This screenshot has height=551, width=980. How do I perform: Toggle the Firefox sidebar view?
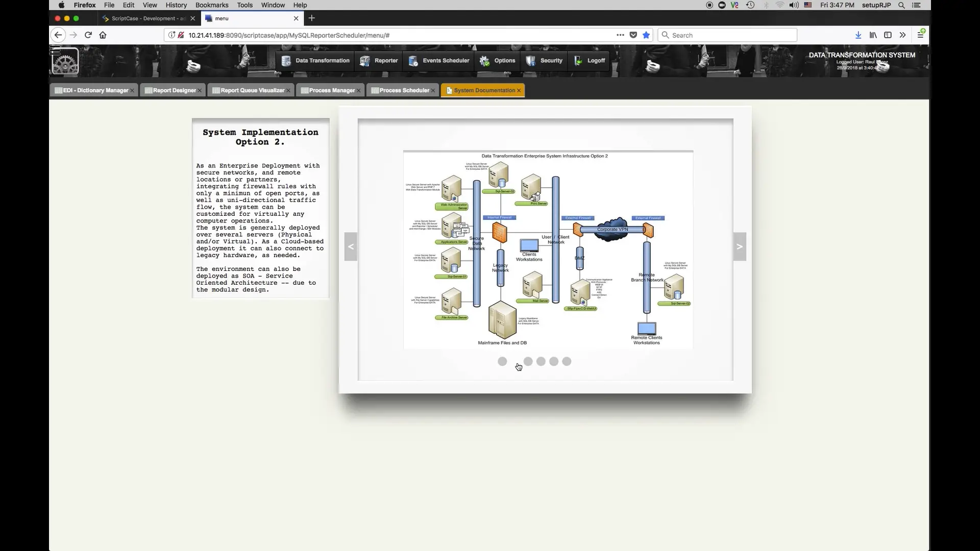[888, 35]
